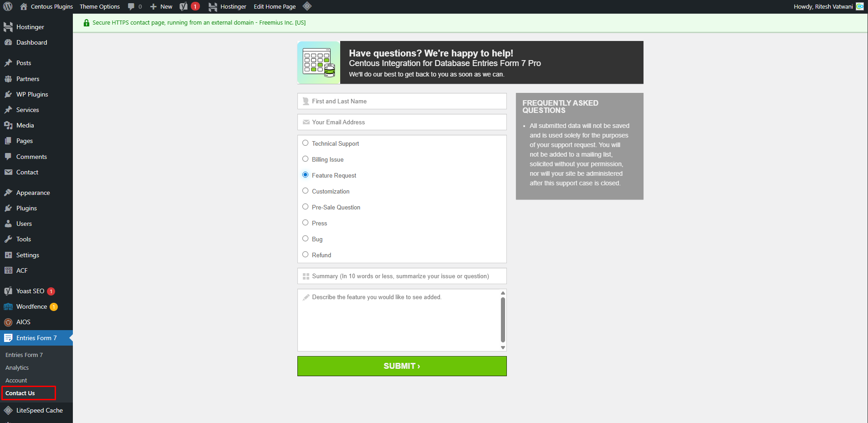The width and height of the screenshot is (868, 423).
Task: Choose the Billing Issue radio option
Action: coord(306,159)
